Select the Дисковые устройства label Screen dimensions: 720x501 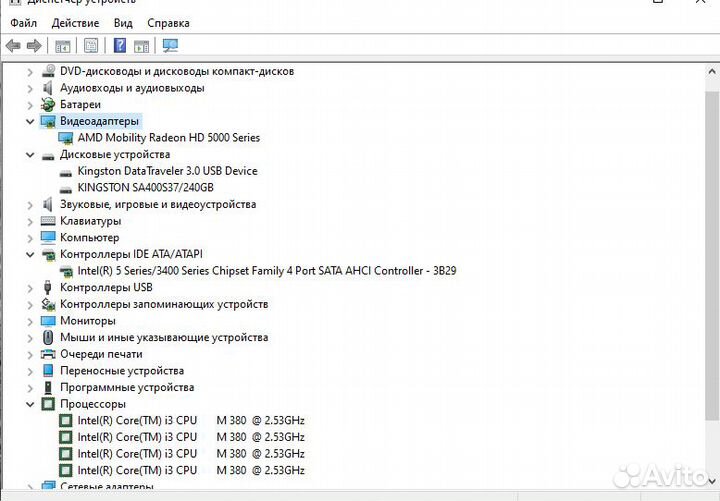pos(115,154)
